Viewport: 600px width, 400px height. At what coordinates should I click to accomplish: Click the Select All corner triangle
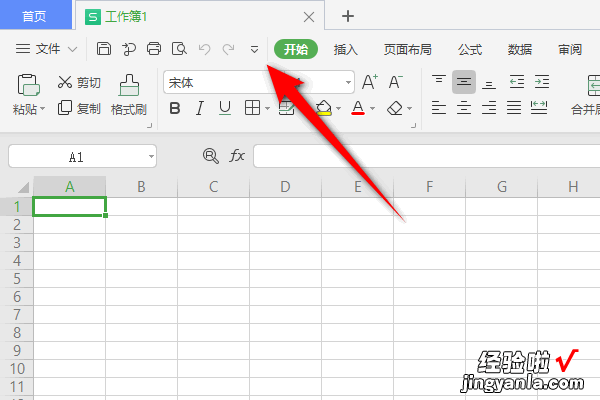[23, 187]
